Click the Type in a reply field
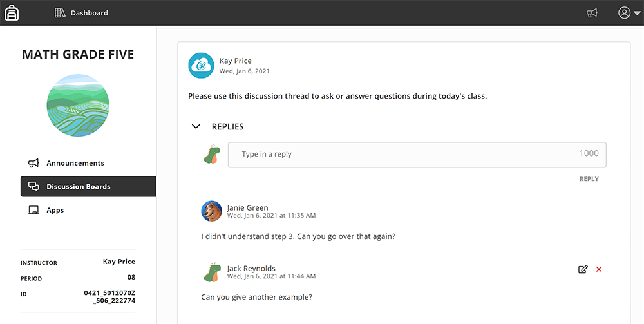The width and height of the screenshot is (644, 324). (417, 155)
